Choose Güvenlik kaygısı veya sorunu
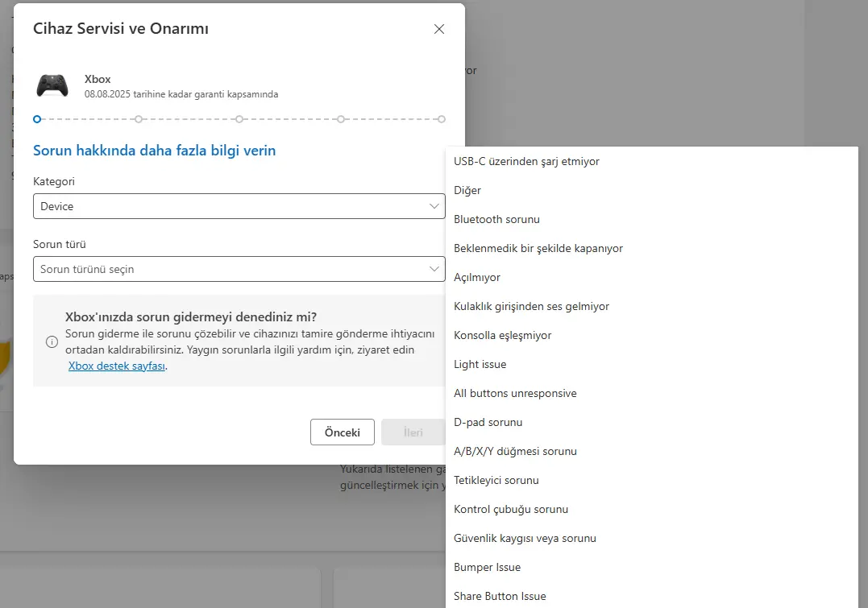Screen dimensions: 868x608 (x=651, y=538)
